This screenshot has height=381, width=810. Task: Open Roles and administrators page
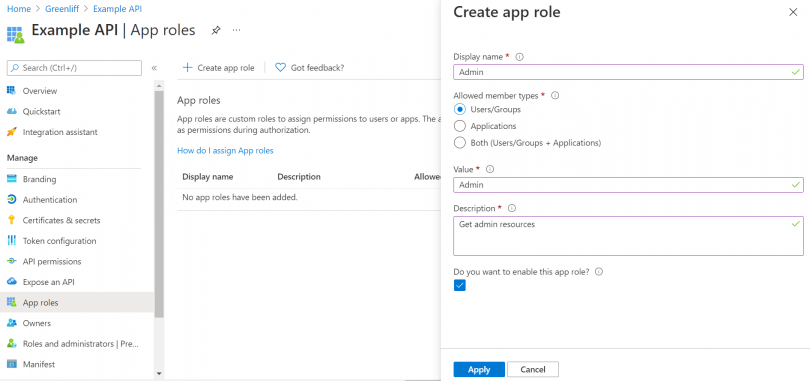click(81, 344)
